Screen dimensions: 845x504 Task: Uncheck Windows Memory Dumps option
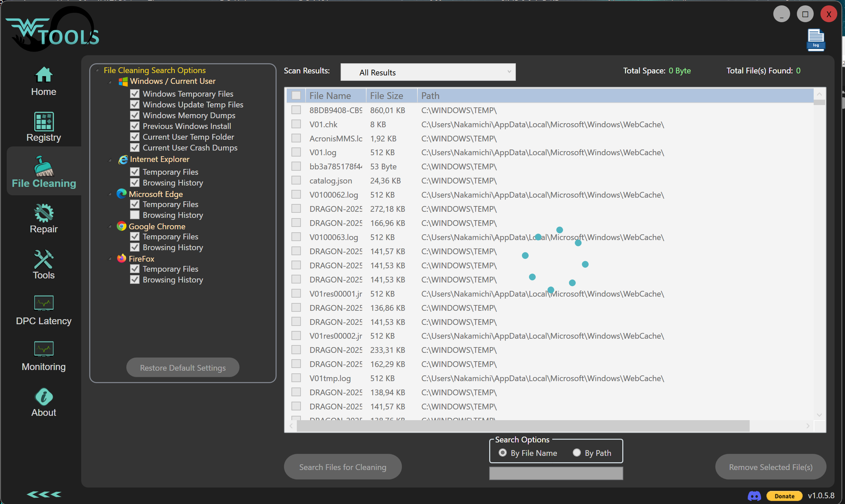pos(135,115)
